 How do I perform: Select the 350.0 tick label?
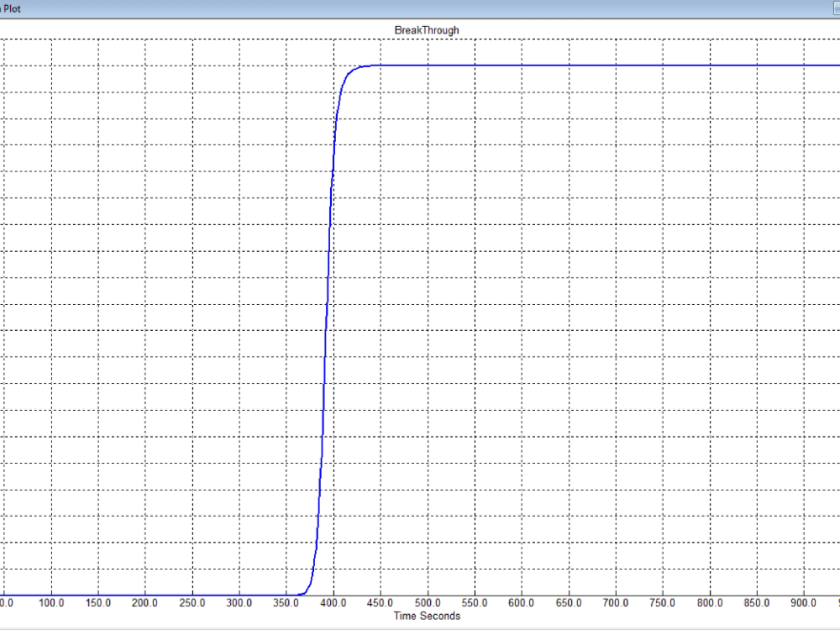click(287, 602)
